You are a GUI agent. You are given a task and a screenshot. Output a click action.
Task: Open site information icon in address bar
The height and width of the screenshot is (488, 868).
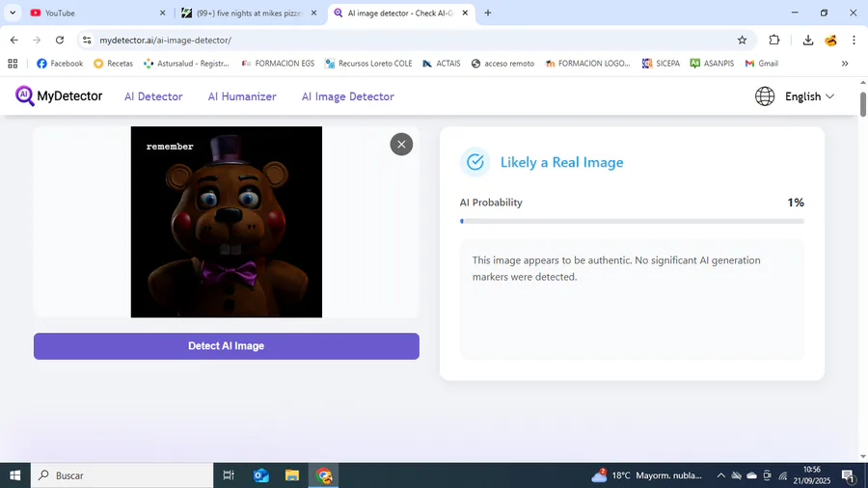coord(87,40)
